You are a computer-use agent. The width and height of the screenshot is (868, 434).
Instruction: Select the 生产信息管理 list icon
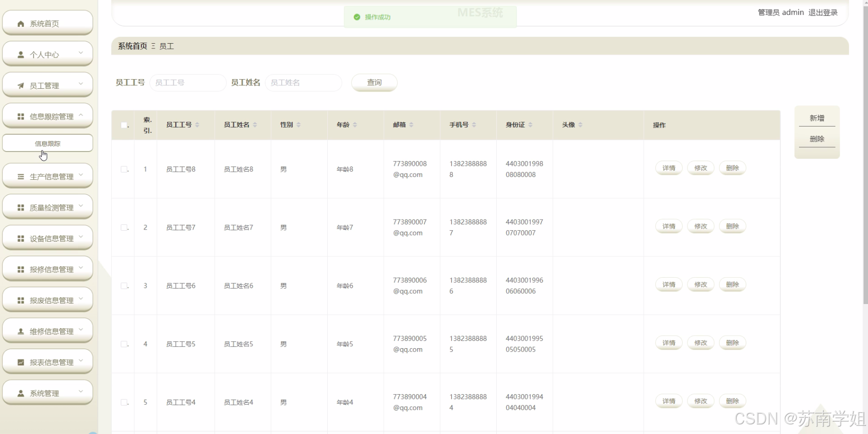(x=20, y=176)
